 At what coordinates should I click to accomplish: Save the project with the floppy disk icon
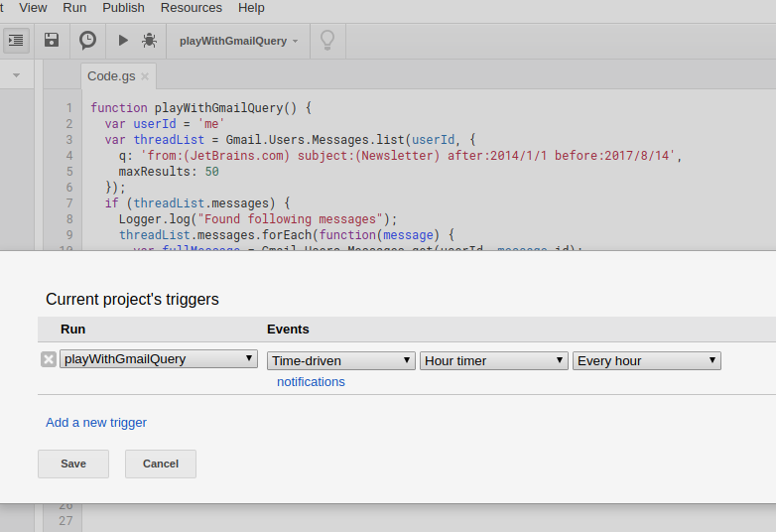(x=52, y=40)
